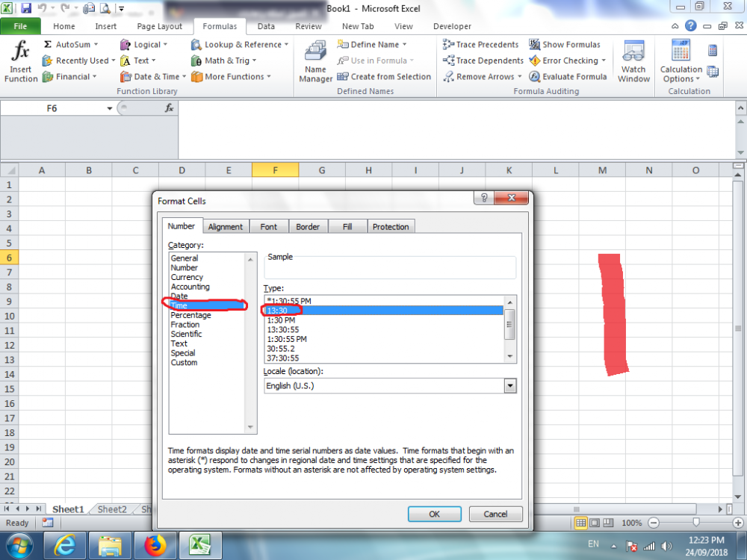This screenshot has width=747, height=560.
Task: Open Internet Explorer from the taskbar
Action: point(64,545)
